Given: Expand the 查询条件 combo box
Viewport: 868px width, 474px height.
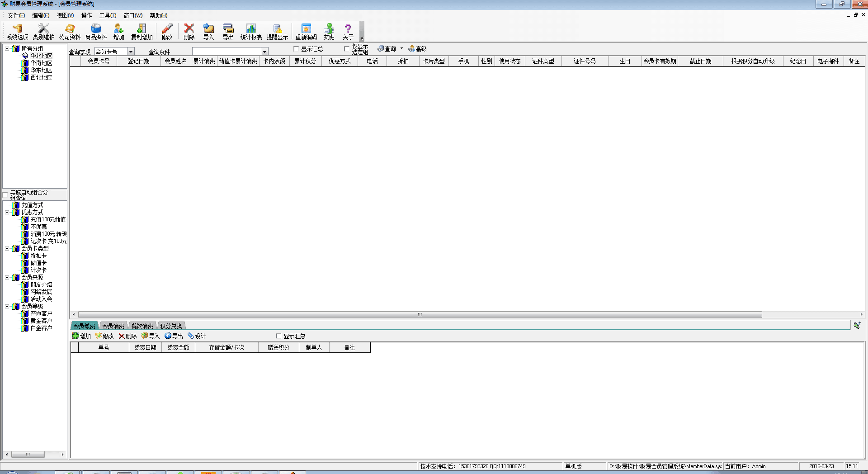Looking at the screenshot, I should [x=264, y=52].
